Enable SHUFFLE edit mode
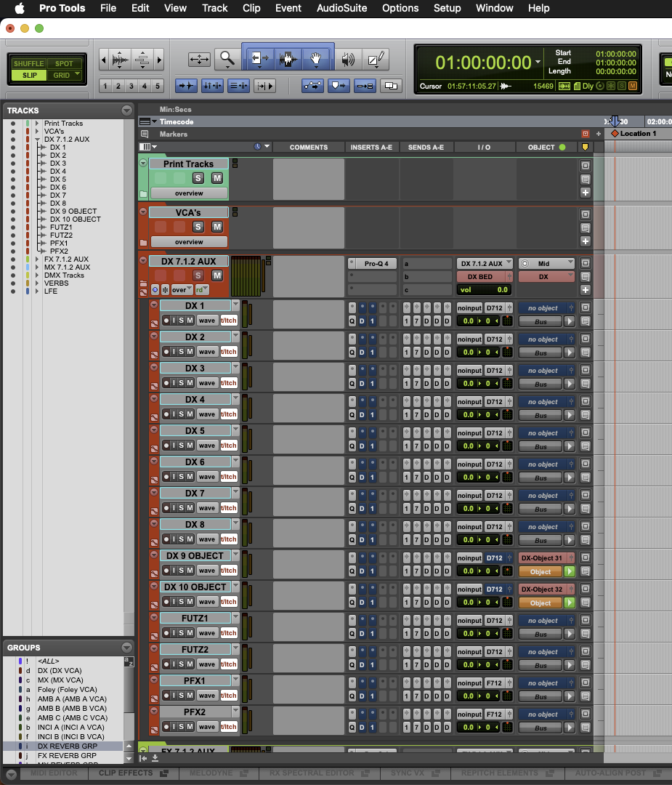Image resolution: width=672 pixels, height=785 pixels. [x=28, y=63]
